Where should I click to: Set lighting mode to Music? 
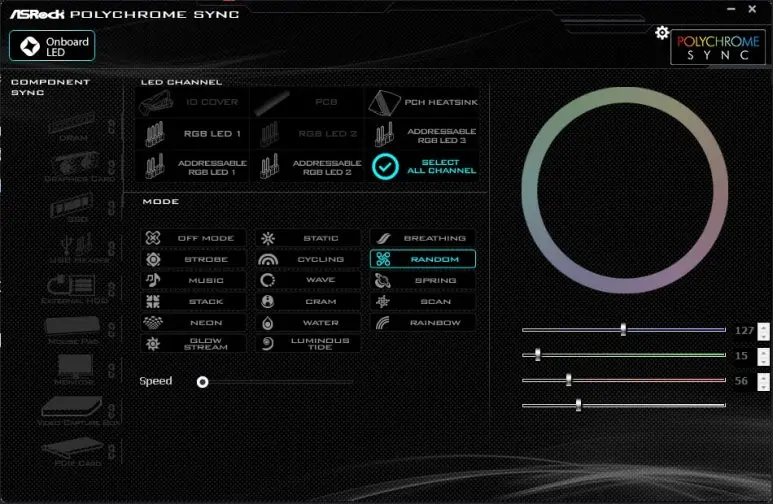(193, 280)
